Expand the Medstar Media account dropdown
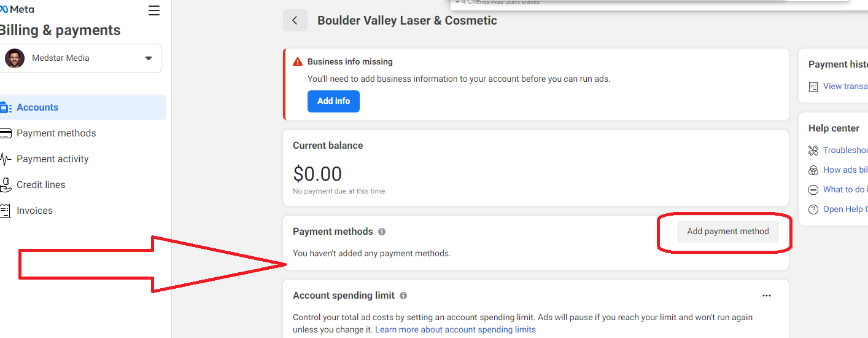 tap(148, 58)
